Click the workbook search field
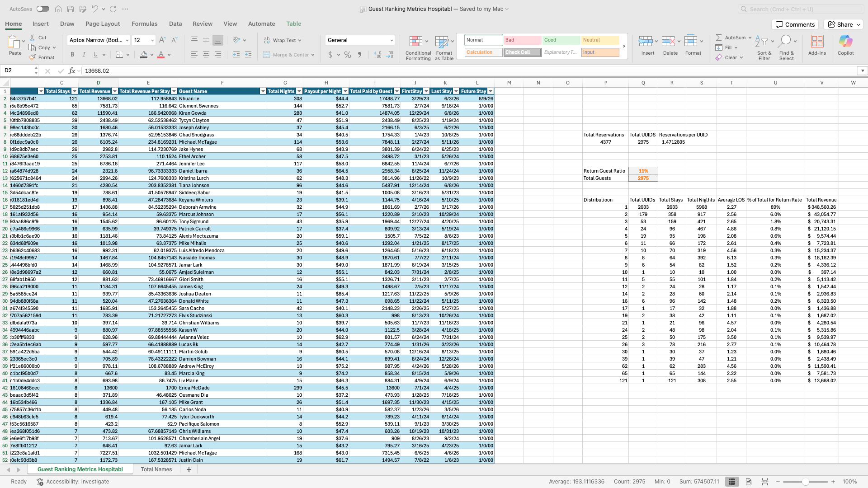Image resolution: width=868 pixels, height=488 pixels. coord(801,9)
